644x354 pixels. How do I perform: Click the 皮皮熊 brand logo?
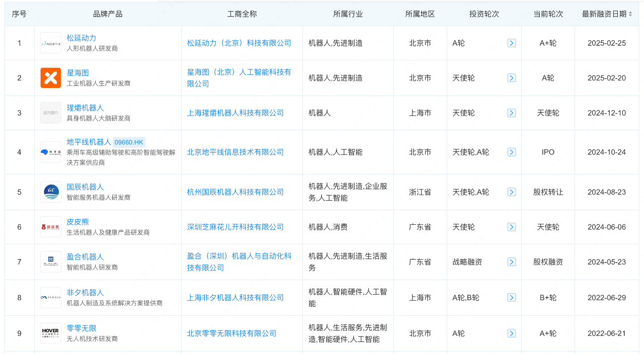coord(51,227)
